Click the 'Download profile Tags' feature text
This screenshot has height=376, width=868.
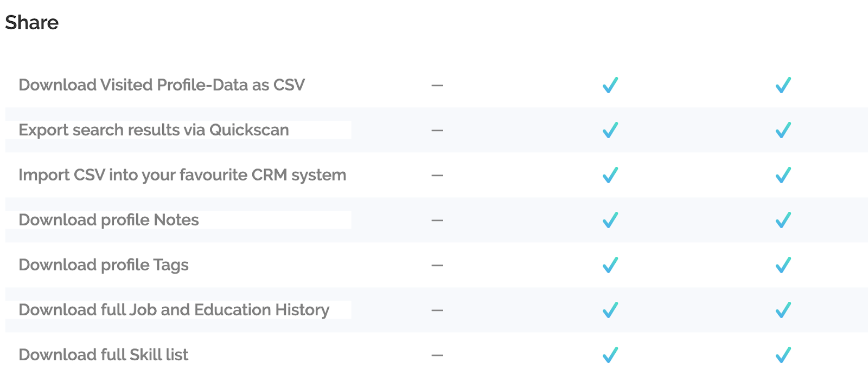(x=104, y=265)
